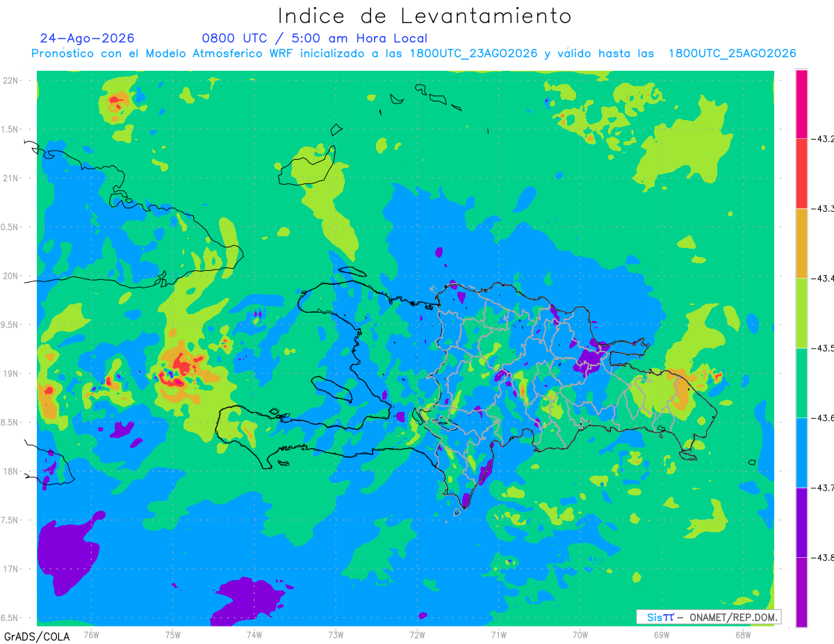Click the violet colorbar segment just below blue

point(801,522)
